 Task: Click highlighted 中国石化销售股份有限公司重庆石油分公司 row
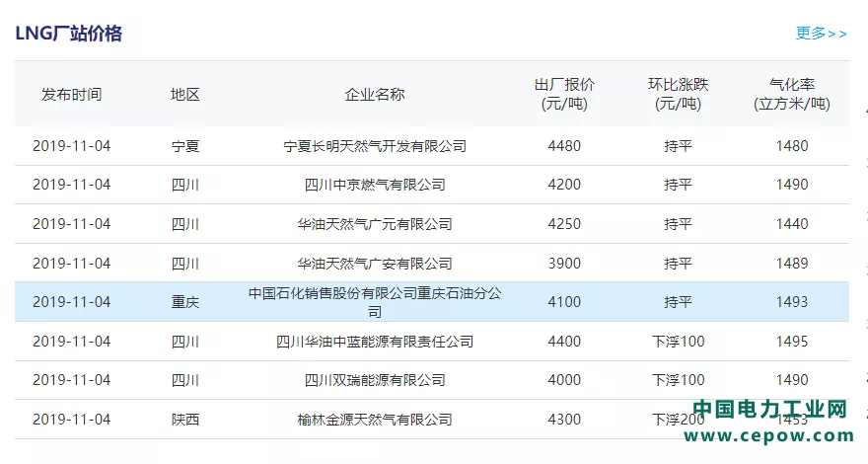tap(375, 302)
